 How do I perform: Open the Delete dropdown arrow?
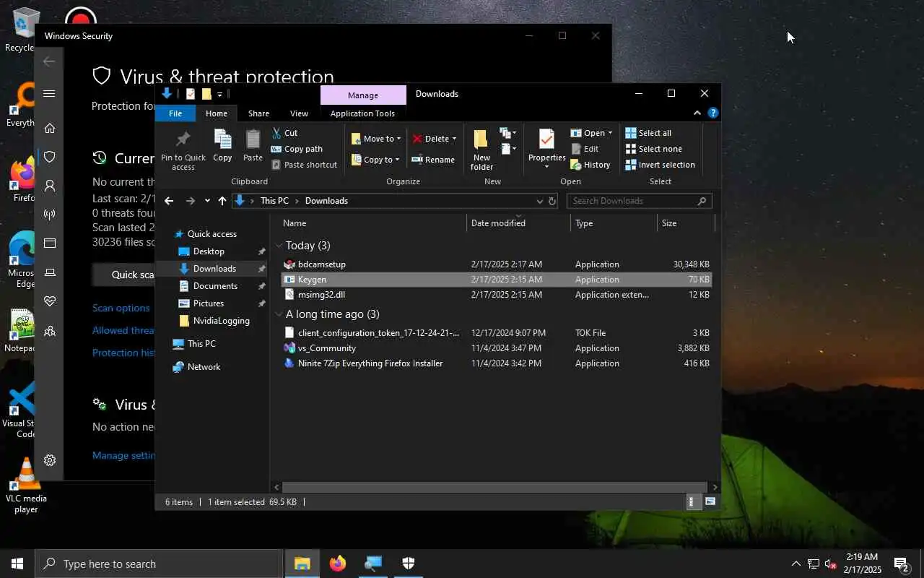pos(454,139)
